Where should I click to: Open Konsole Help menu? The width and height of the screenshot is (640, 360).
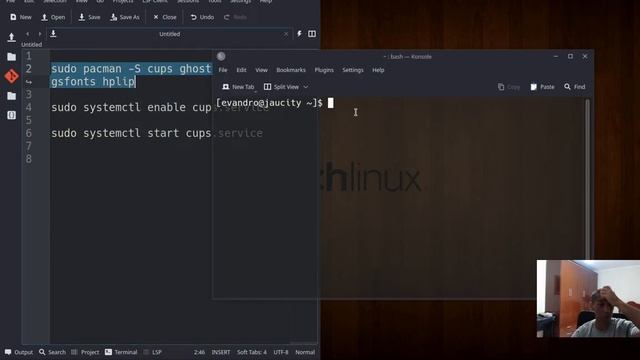[378, 70]
